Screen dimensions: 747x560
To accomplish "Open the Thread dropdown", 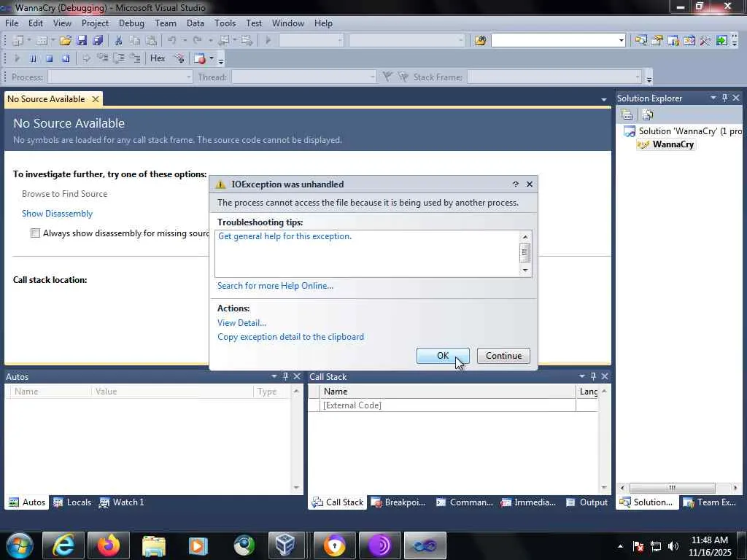I will (373, 77).
